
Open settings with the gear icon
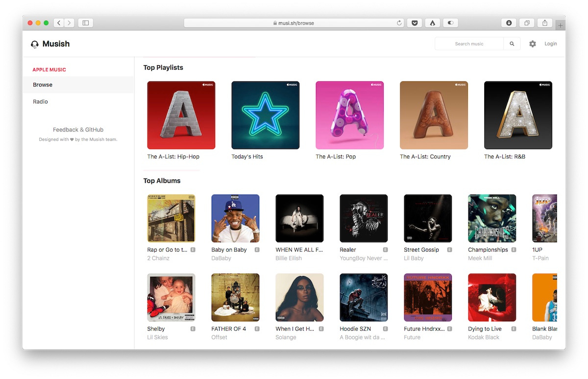pos(533,44)
